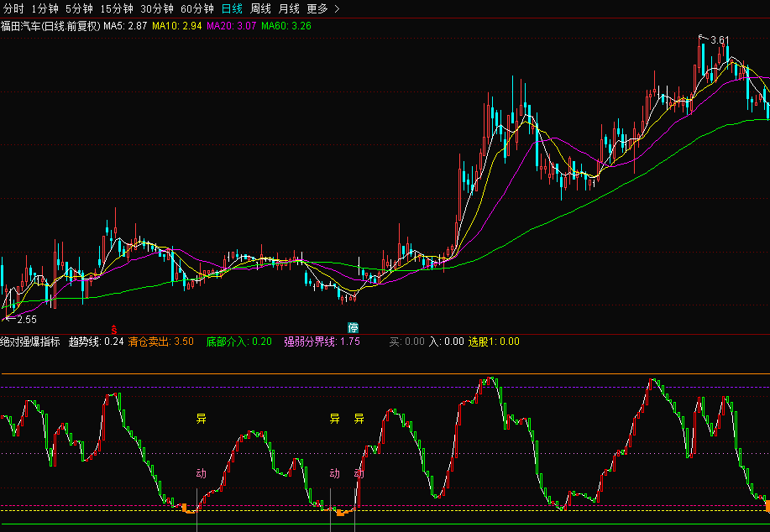Click the 趋势线: 0.24 value
Screen dimensions: 770x532
(97, 342)
